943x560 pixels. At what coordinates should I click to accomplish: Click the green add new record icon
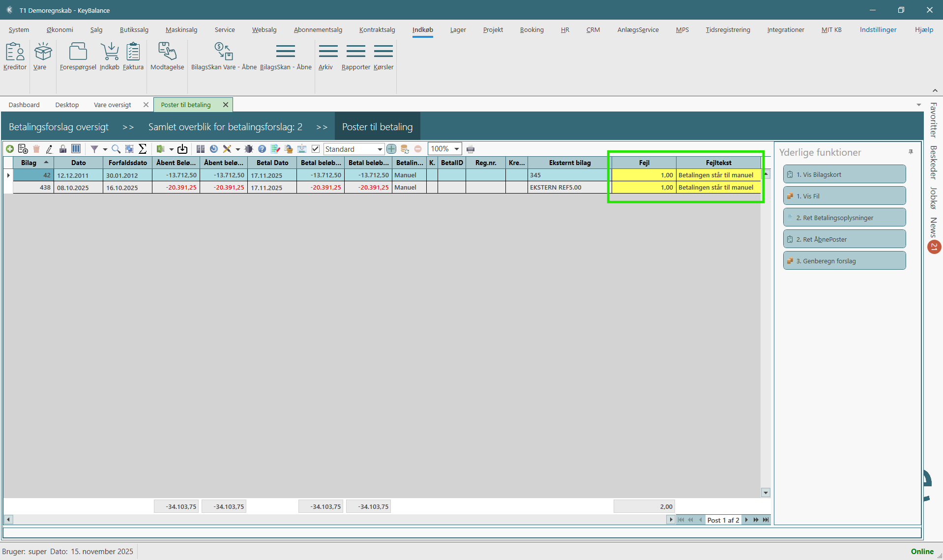(x=10, y=149)
